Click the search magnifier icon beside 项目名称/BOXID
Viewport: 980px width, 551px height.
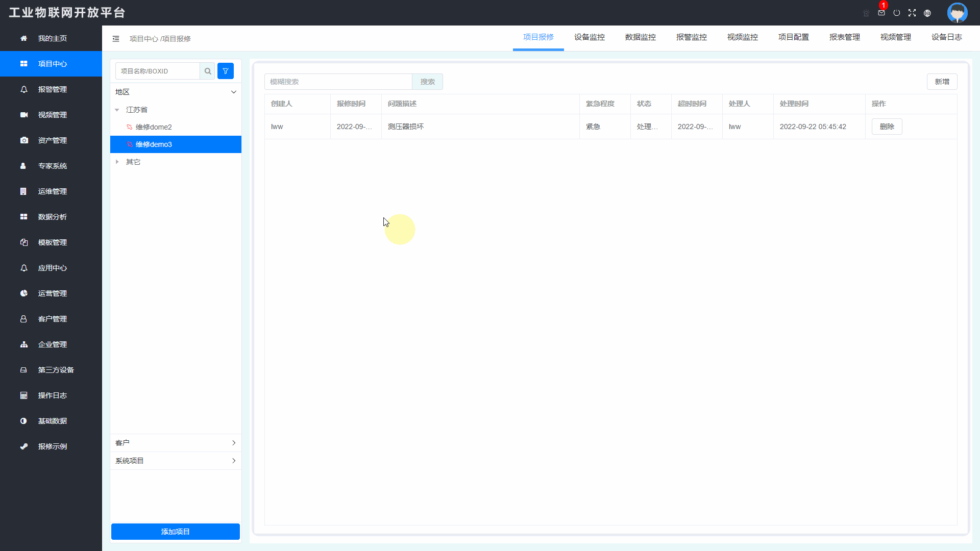pos(208,71)
